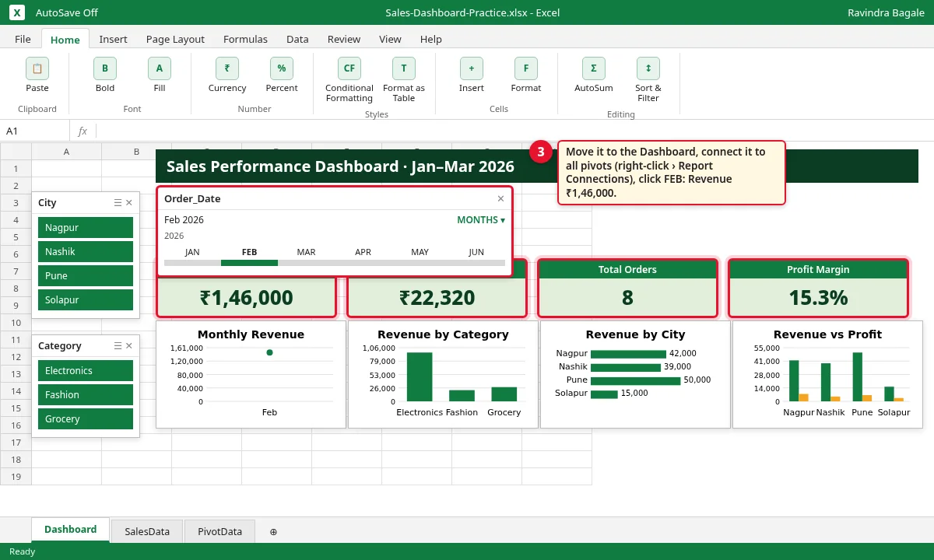The height and width of the screenshot is (560, 934).
Task: Open the Formulas ribbon tab
Action: coord(245,39)
